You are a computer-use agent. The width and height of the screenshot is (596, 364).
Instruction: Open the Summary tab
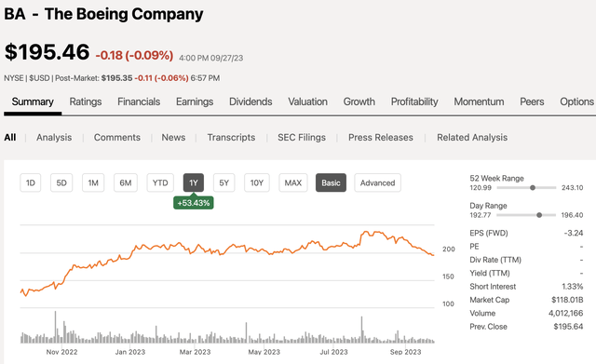tap(33, 101)
